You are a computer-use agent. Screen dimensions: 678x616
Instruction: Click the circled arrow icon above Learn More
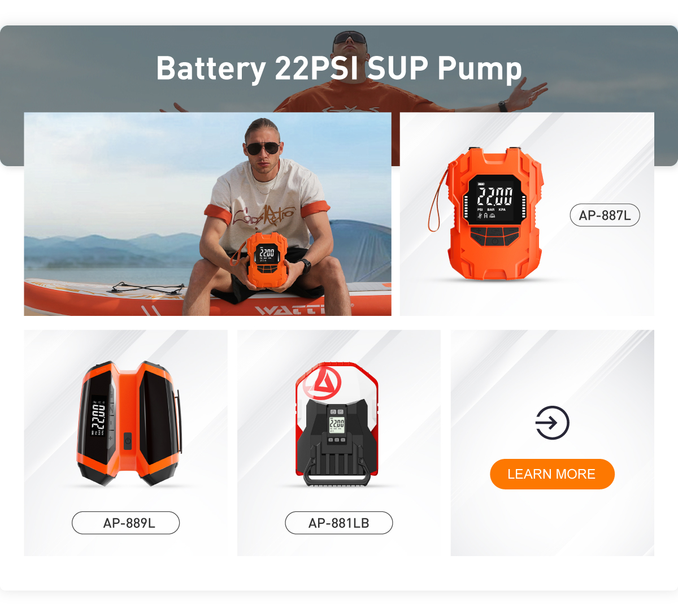coord(552,423)
